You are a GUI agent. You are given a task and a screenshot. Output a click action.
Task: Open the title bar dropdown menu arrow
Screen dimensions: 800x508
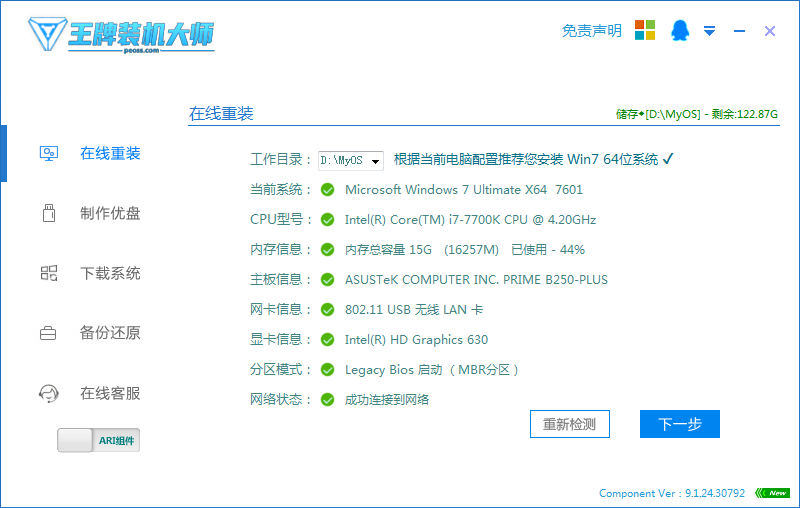[709, 31]
